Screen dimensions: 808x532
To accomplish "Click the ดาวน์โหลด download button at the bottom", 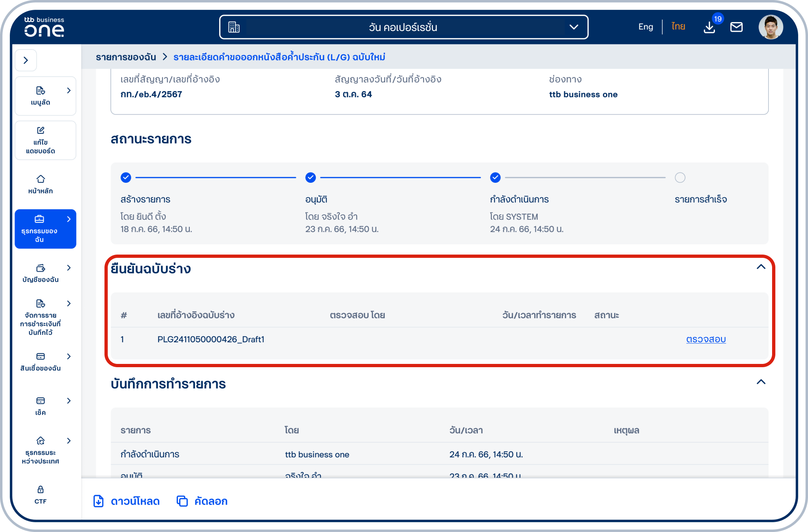I will [127, 501].
